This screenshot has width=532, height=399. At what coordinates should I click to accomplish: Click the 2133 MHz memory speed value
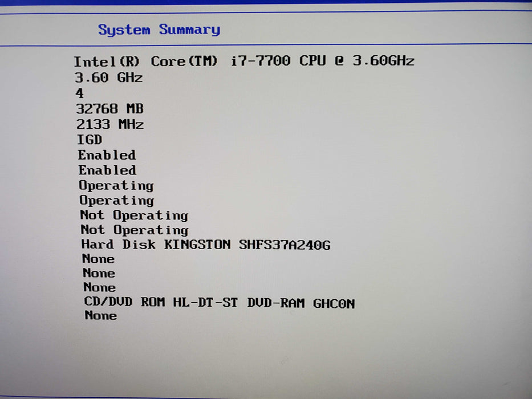click(x=110, y=124)
